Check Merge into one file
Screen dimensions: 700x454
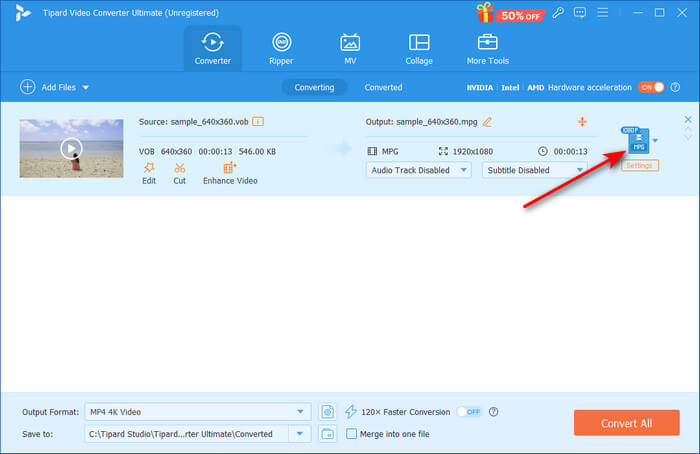click(x=351, y=433)
